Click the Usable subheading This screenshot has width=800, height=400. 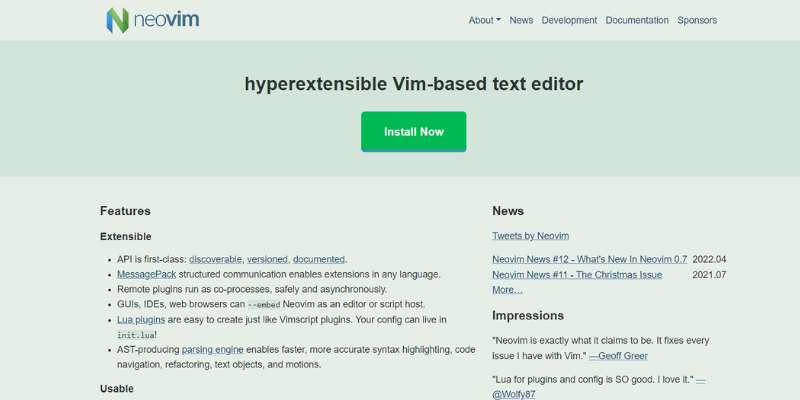[x=117, y=389]
